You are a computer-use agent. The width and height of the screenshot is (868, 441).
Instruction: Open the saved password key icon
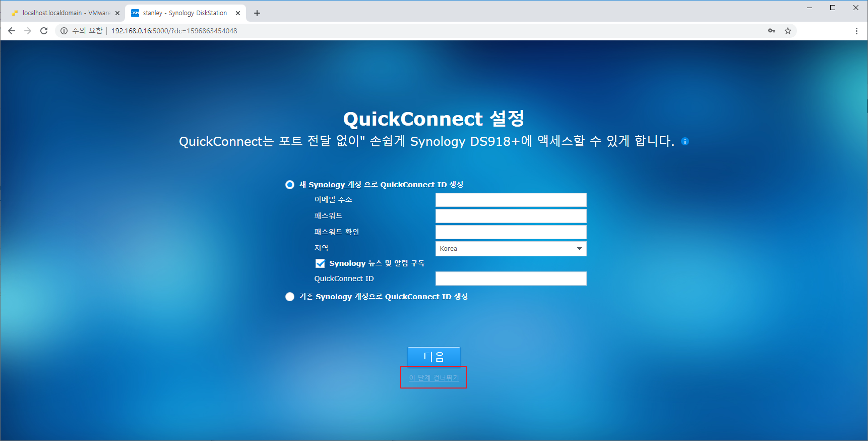[772, 31]
